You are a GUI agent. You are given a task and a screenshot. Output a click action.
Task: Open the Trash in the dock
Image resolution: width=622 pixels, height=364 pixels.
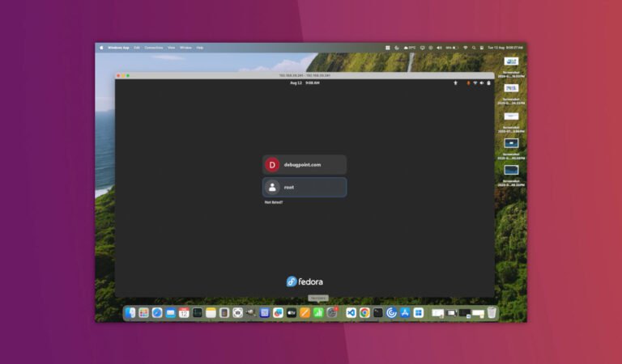[x=492, y=312]
